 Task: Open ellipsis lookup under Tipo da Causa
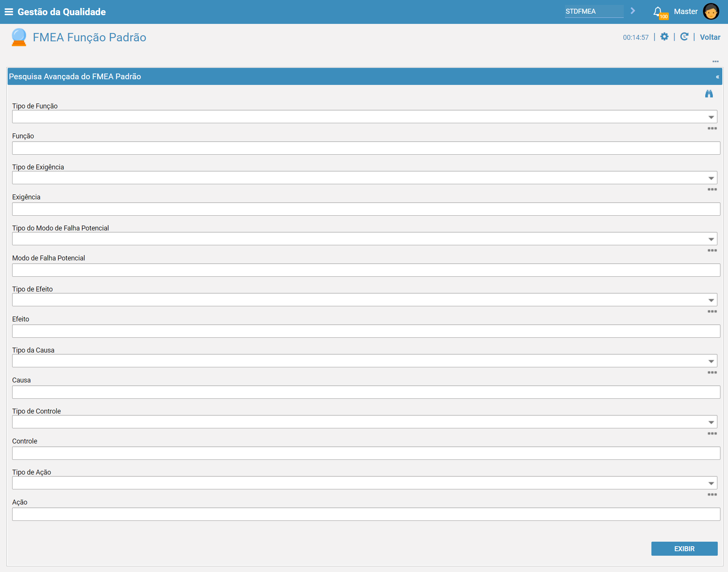coord(712,373)
